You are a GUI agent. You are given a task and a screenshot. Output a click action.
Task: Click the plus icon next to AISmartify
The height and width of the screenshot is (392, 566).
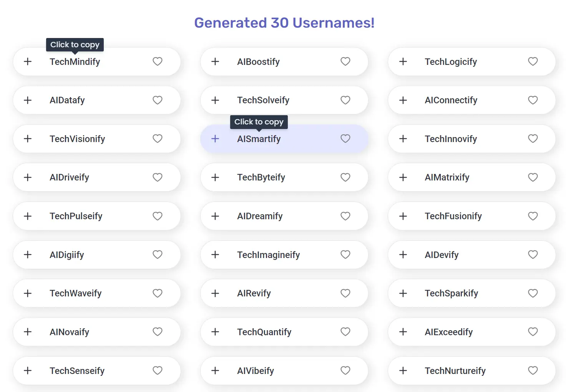[215, 139]
